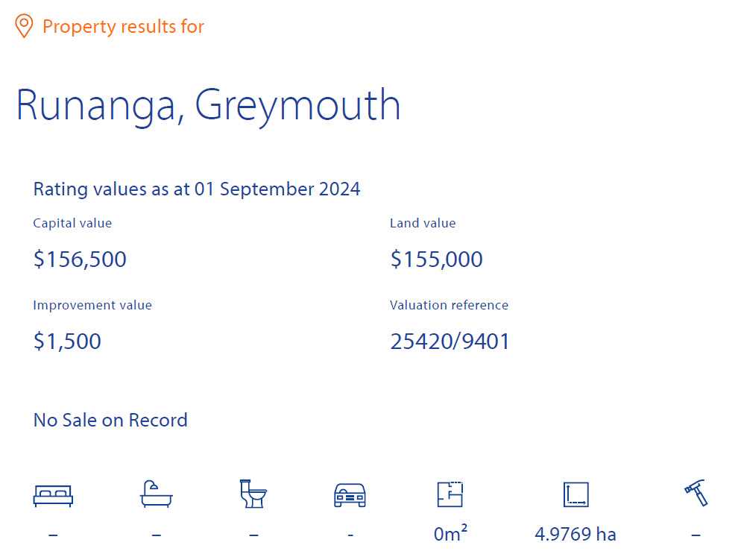Select the $155,000 land value amount
The height and width of the screenshot is (560, 741).
tap(436, 259)
